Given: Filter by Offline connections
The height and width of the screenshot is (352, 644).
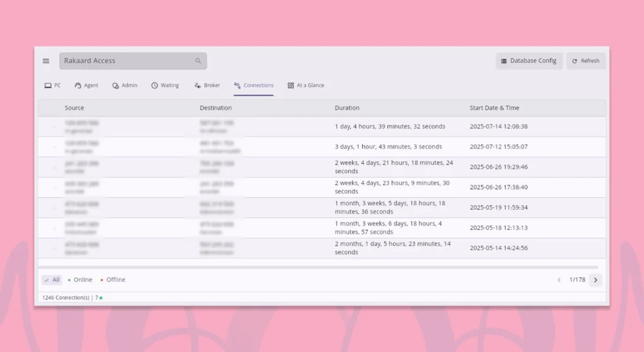Looking at the screenshot, I should [113, 280].
